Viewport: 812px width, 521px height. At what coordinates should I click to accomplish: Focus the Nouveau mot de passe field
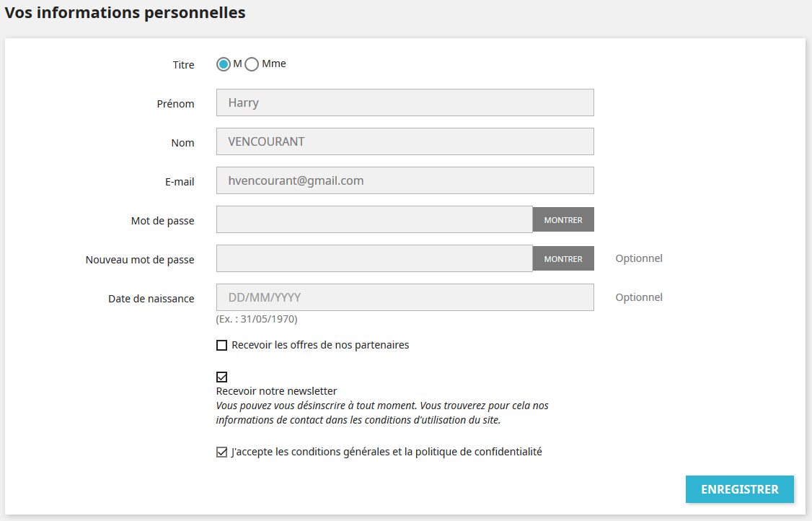click(x=374, y=258)
